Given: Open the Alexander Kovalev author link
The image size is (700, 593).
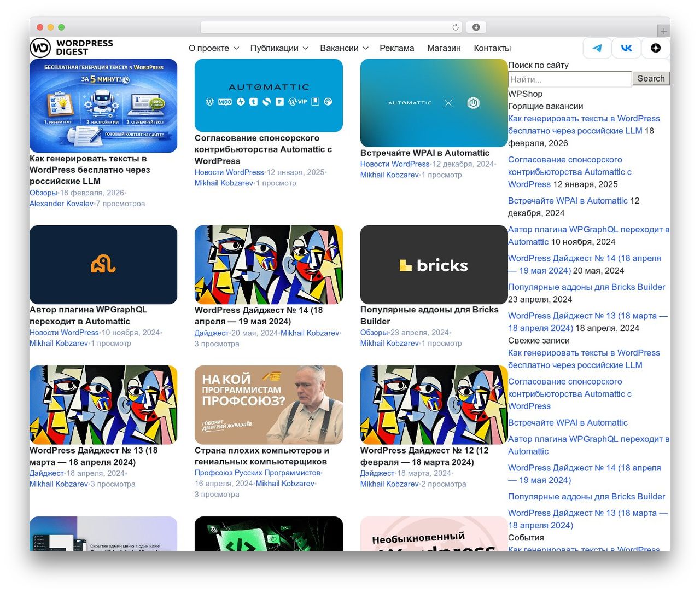Looking at the screenshot, I should [x=61, y=204].
